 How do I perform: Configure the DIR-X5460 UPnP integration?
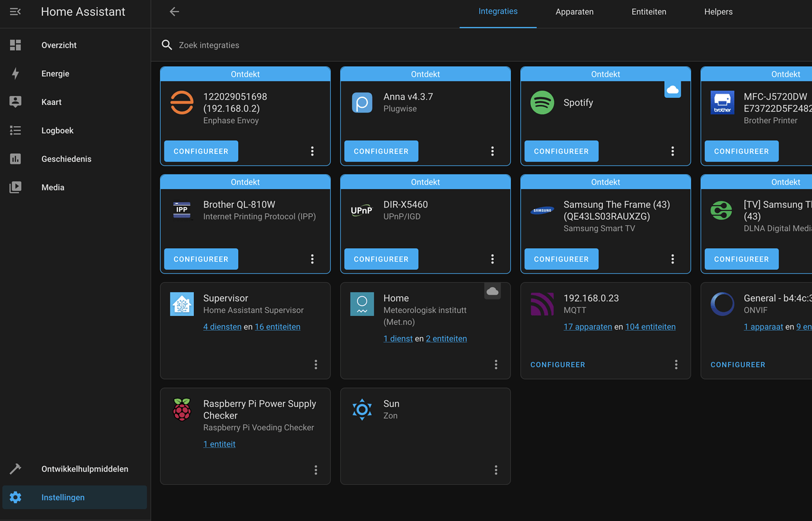(381, 259)
